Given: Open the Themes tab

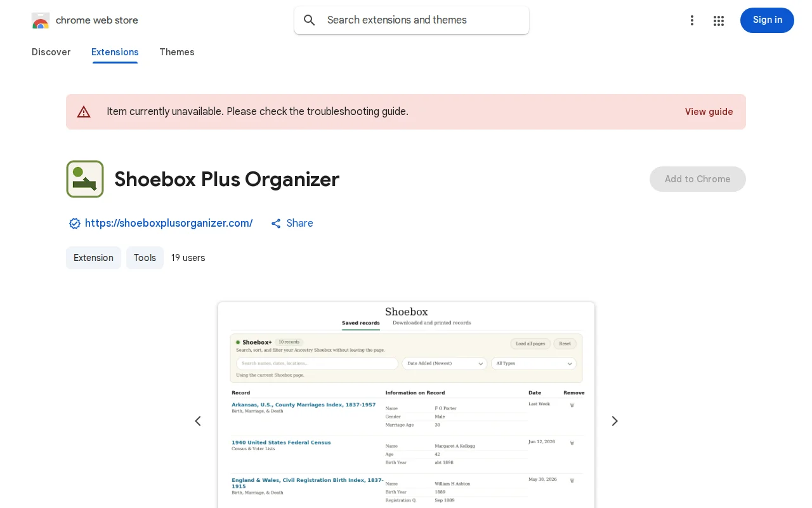Looking at the screenshot, I should coord(177,52).
